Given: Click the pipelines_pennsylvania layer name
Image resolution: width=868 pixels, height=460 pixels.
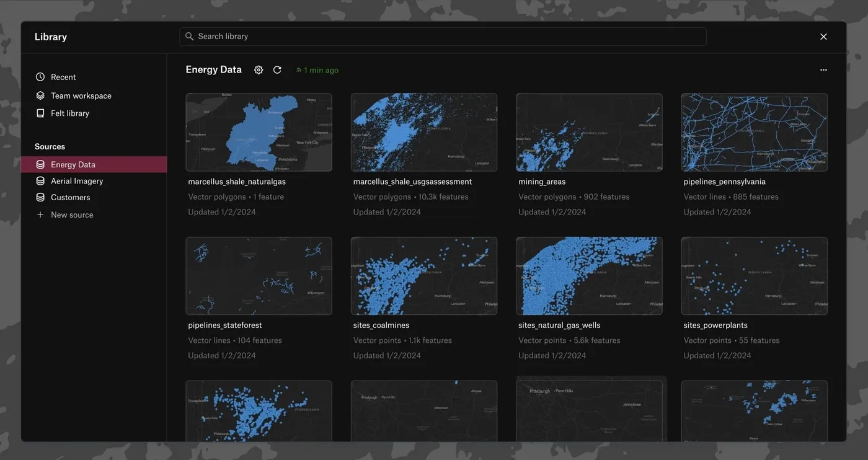Looking at the screenshot, I should pos(724,182).
